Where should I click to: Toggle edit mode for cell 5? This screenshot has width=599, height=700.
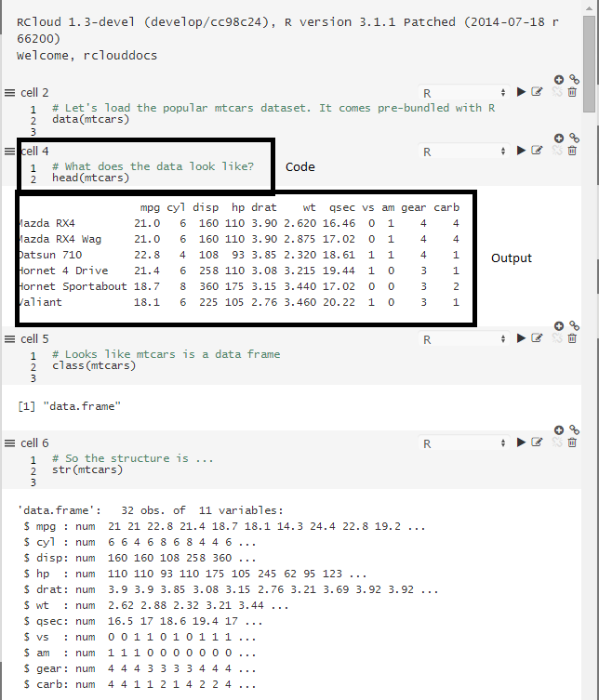tap(537, 338)
